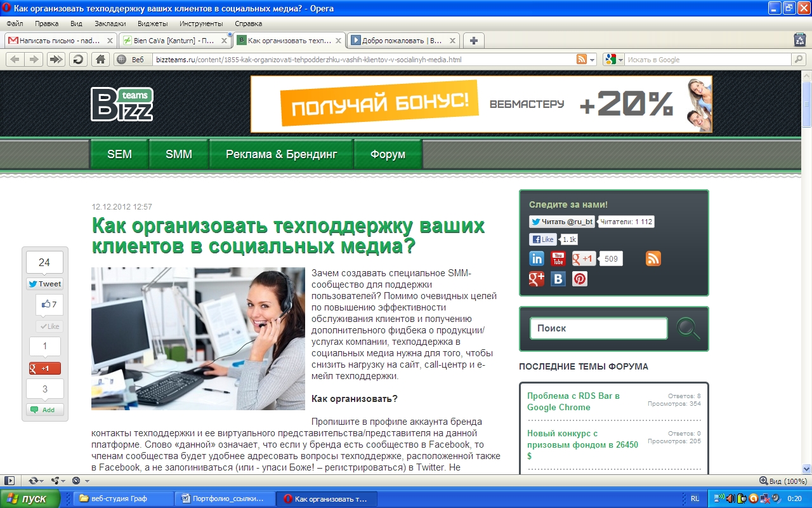Open the Закладки menu

click(110, 23)
